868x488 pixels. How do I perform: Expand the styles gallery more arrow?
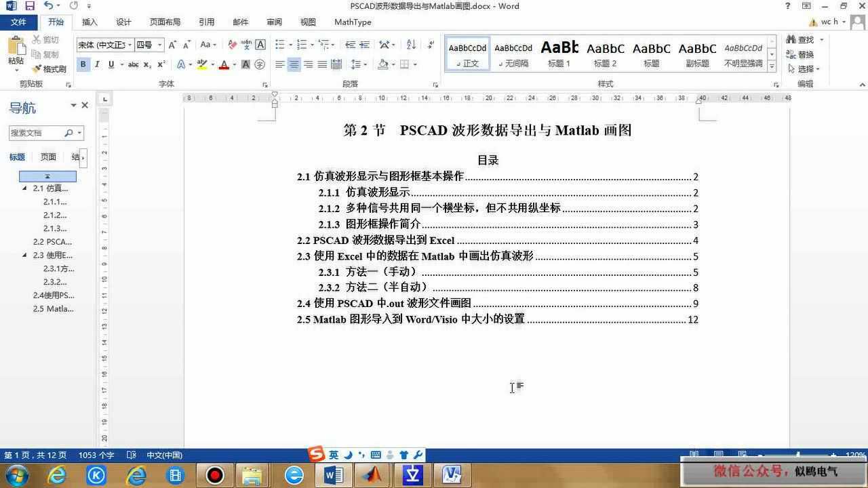pos(772,67)
